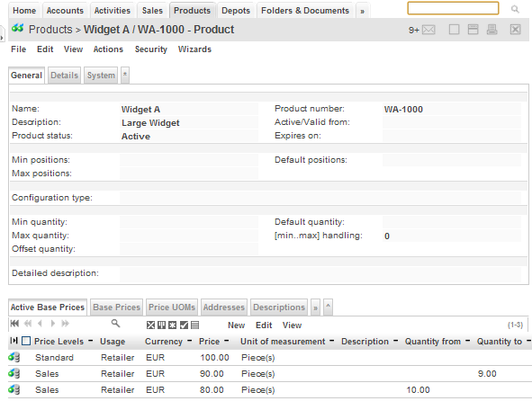Collapse the price grid with the caret button
532x401 pixels.
328,307
